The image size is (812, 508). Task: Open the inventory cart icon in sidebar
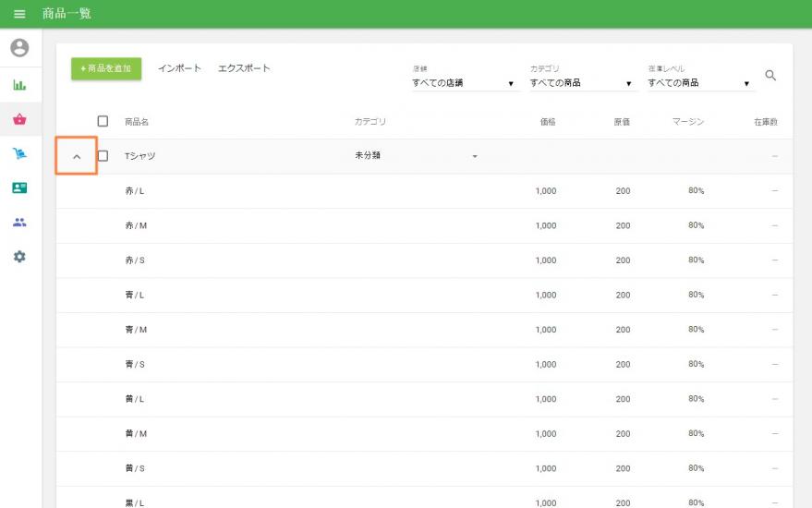coord(19,153)
